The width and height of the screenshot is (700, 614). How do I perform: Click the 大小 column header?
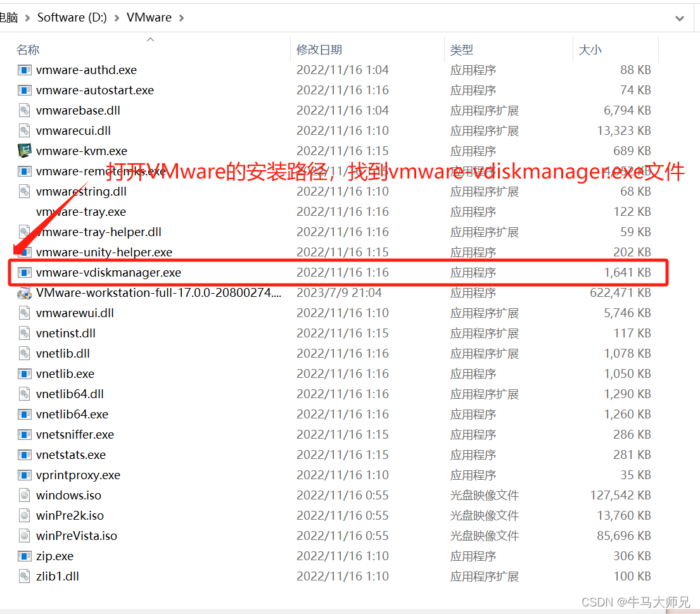590,49
